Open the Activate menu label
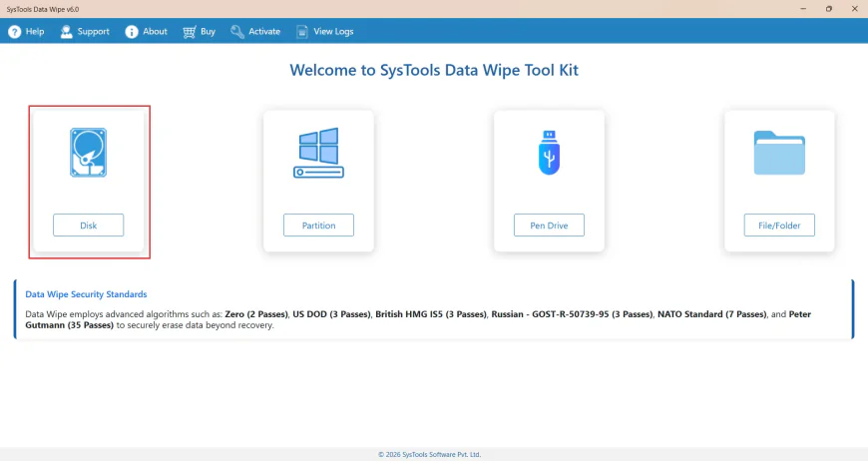 [x=264, y=32]
